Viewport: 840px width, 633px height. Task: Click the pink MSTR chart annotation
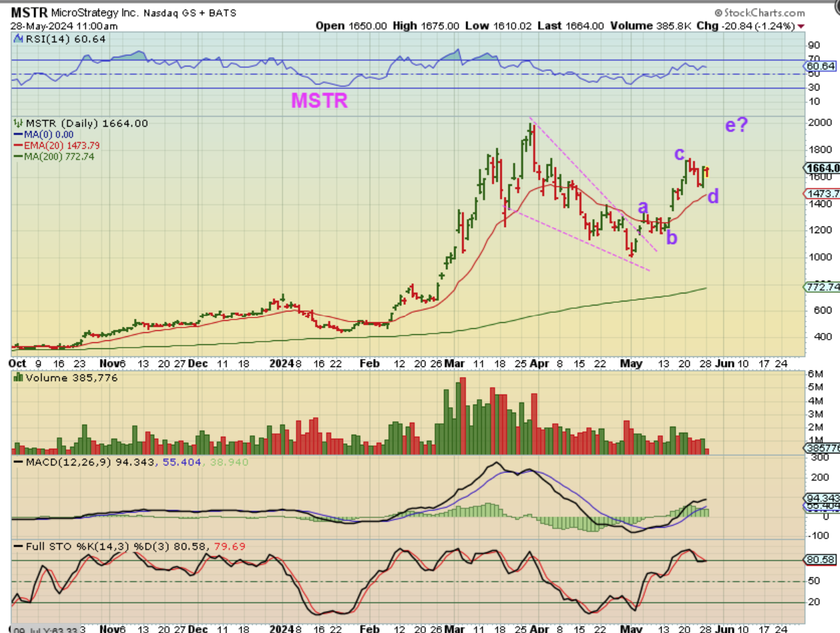pyautogui.click(x=319, y=100)
